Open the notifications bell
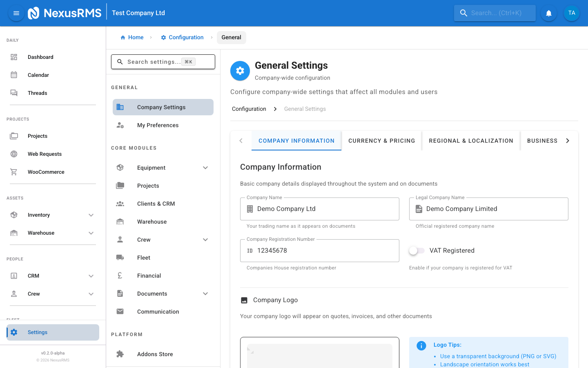 [548, 13]
